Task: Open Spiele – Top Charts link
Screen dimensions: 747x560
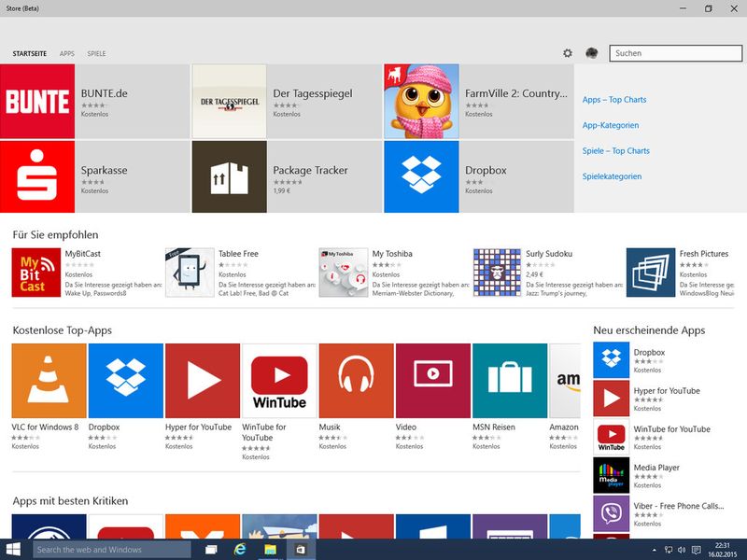Action: [615, 151]
